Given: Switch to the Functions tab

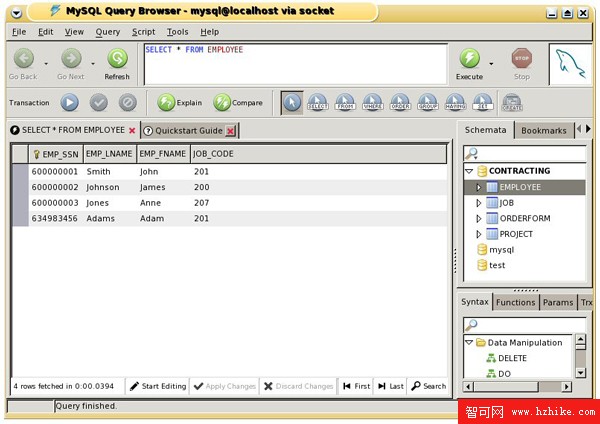Looking at the screenshot, I should [515, 302].
